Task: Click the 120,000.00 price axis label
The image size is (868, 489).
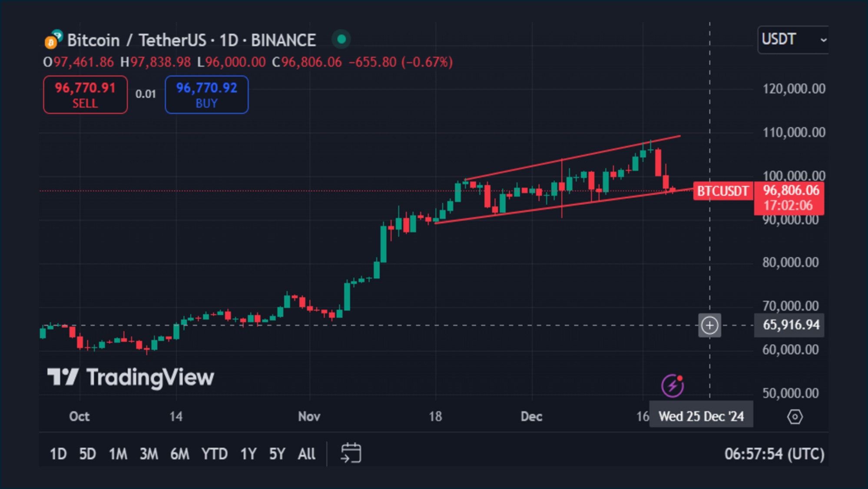Action: point(794,89)
